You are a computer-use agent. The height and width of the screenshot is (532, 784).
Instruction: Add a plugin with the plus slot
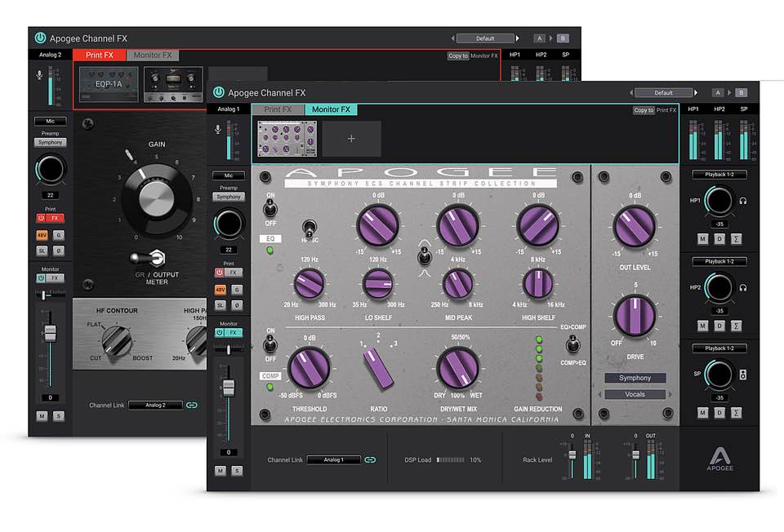[x=351, y=139]
